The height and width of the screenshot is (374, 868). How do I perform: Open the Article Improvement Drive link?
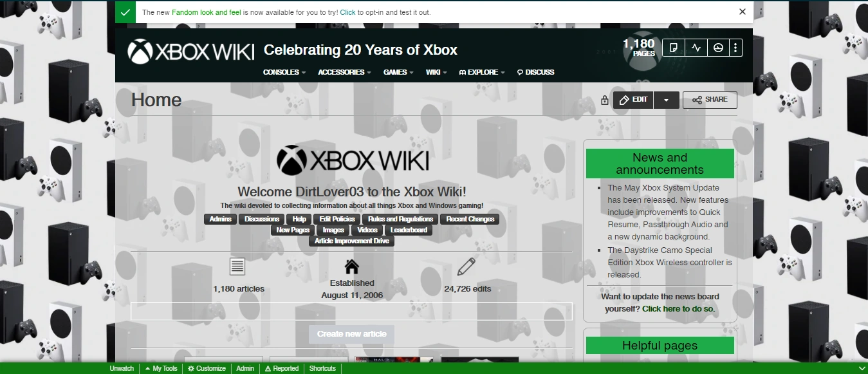(x=352, y=241)
